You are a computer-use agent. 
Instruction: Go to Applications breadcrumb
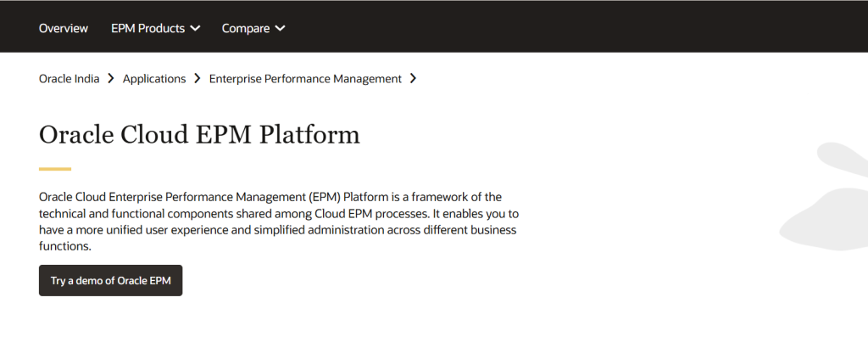tap(154, 79)
